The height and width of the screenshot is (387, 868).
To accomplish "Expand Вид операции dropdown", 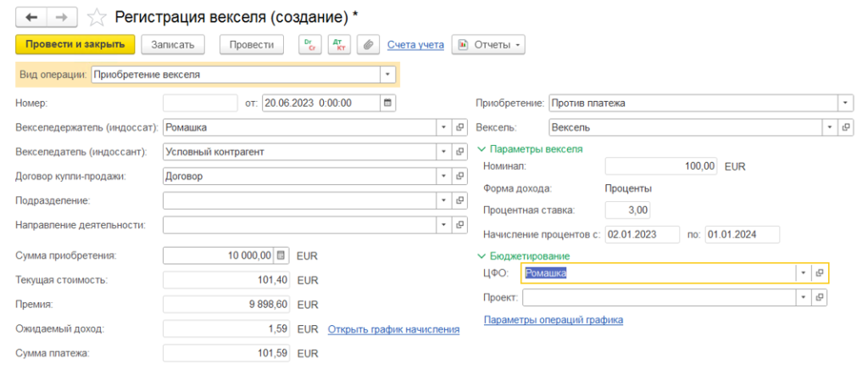I will pos(387,75).
